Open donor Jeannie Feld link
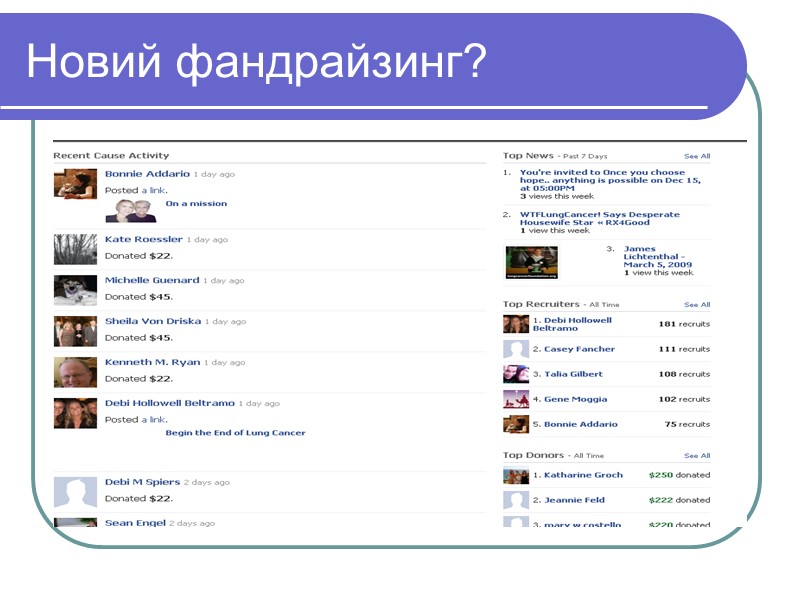 (x=574, y=500)
